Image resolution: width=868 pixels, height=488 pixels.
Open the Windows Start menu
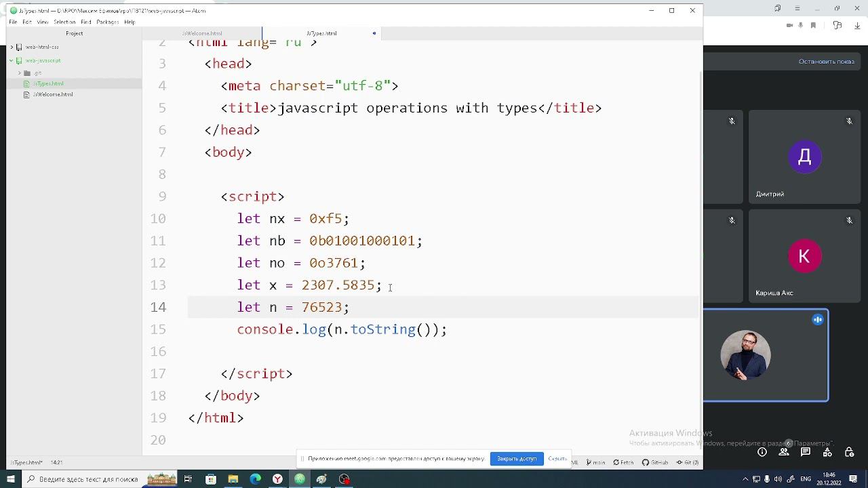click(11, 479)
